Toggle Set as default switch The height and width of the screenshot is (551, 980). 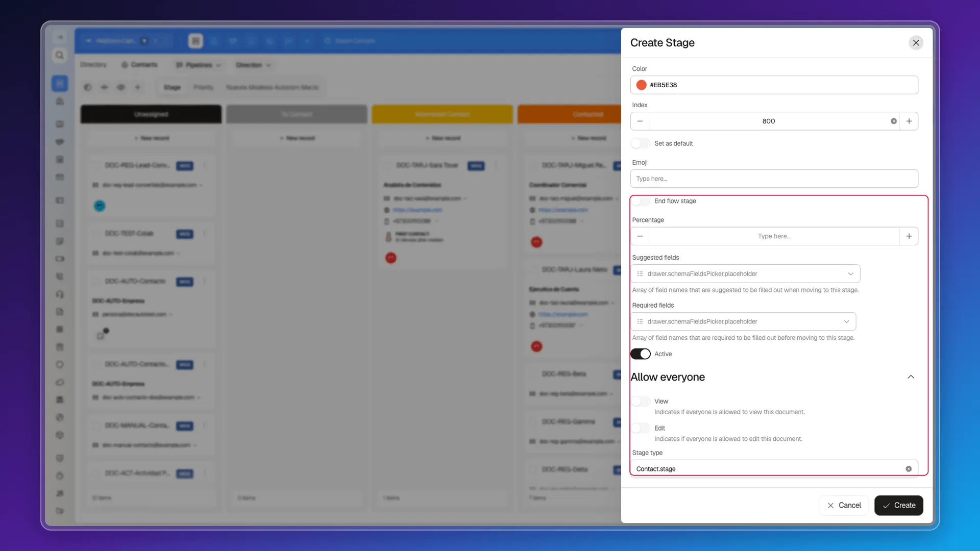click(x=640, y=143)
